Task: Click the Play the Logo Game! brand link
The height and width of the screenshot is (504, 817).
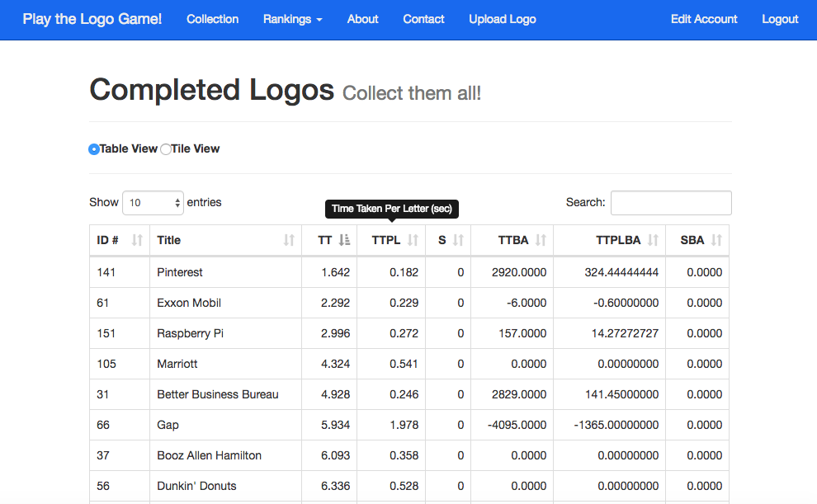Action: pyautogui.click(x=92, y=19)
